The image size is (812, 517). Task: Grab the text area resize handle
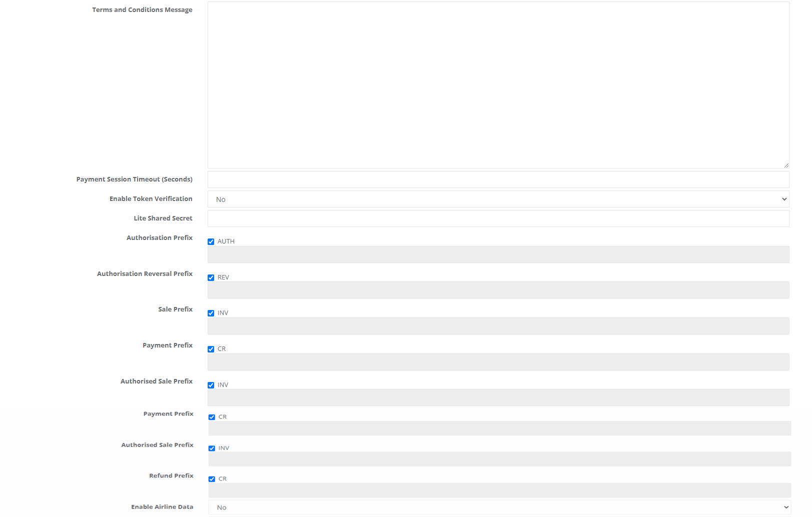[x=786, y=165]
